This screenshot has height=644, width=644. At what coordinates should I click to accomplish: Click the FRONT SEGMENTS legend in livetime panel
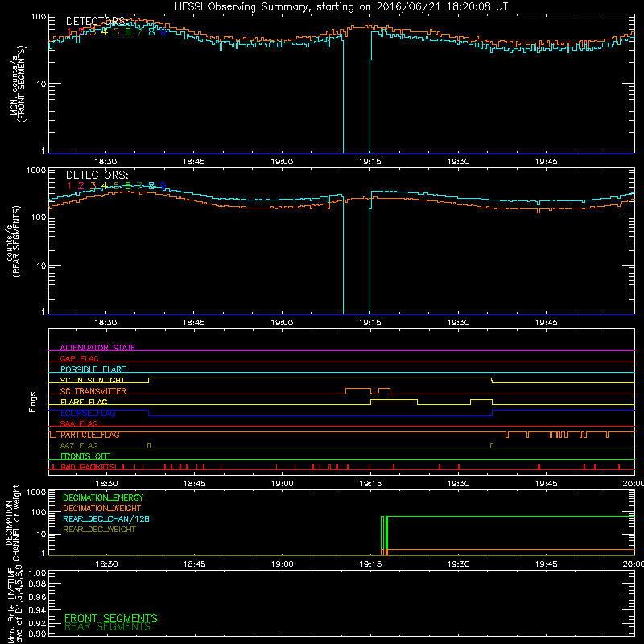(x=111, y=618)
